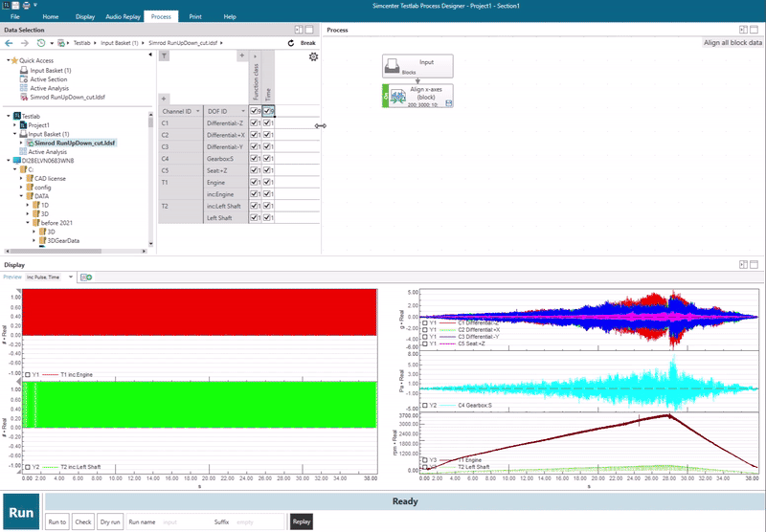Click the filter funnel icon
Viewport: 766px width, 532px height.
pos(164,55)
